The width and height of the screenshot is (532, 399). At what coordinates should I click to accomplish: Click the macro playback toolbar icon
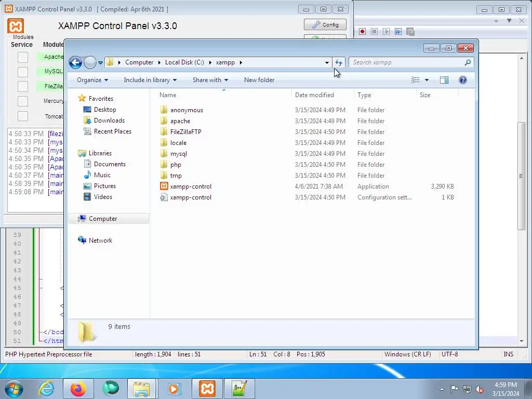coord(386,32)
